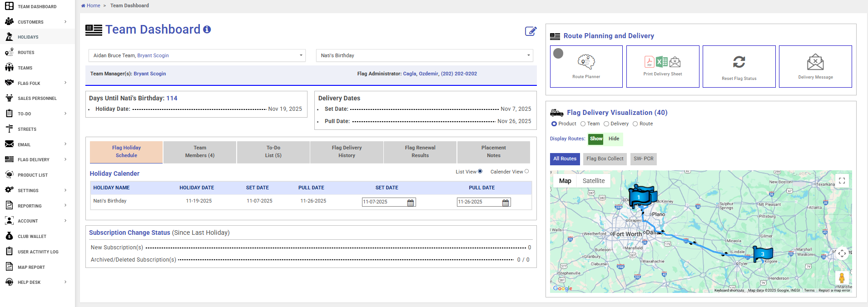Open the Reporting chart icon

9,205
